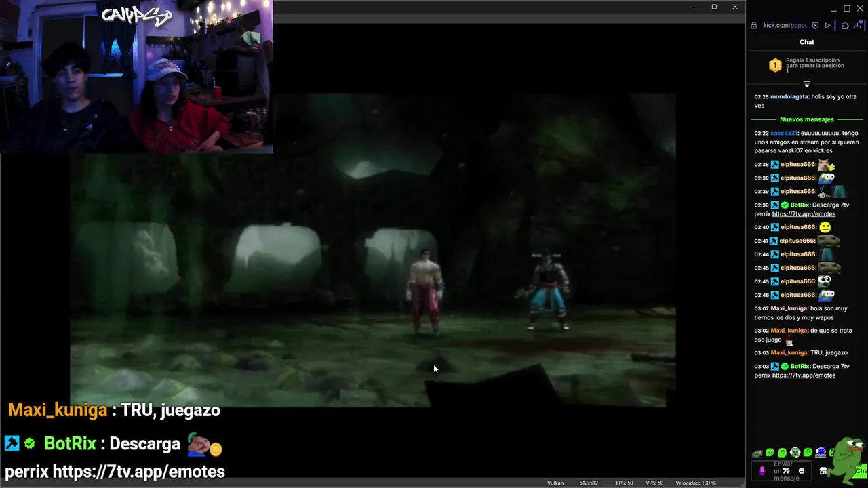Screen dimensions: 868x488
Task: Open the 7tv.app/emotes link in the 03:03 BotRix message
Action: 804,375
